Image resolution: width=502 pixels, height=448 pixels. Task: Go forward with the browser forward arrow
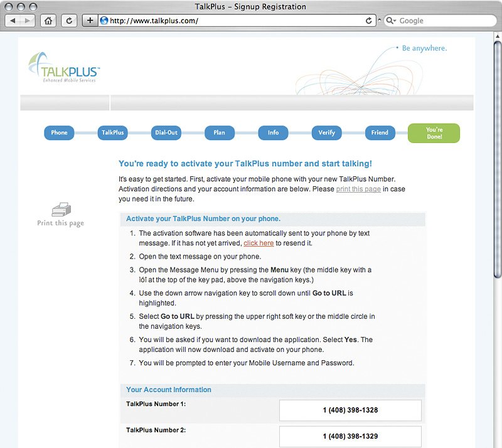pos(28,21)
